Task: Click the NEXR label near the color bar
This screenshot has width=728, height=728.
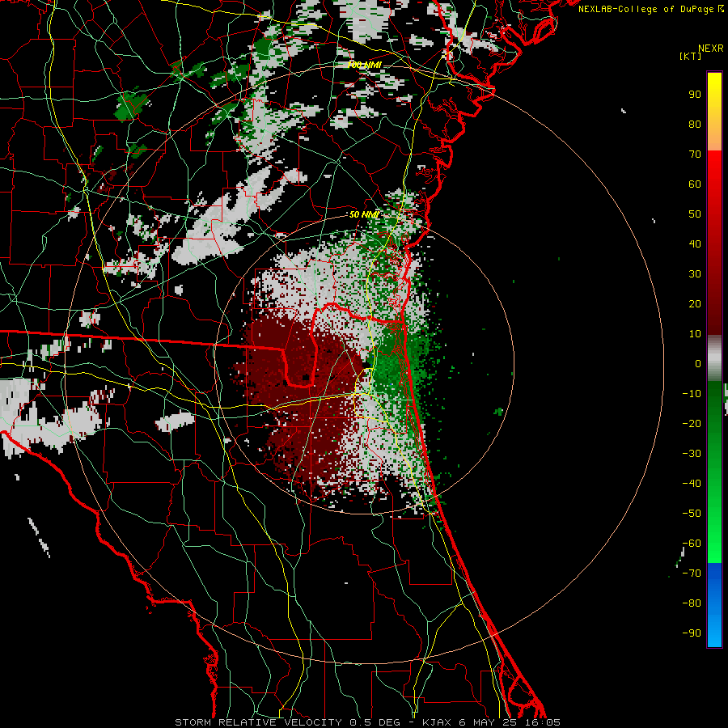Action: (x=710, y=49)
